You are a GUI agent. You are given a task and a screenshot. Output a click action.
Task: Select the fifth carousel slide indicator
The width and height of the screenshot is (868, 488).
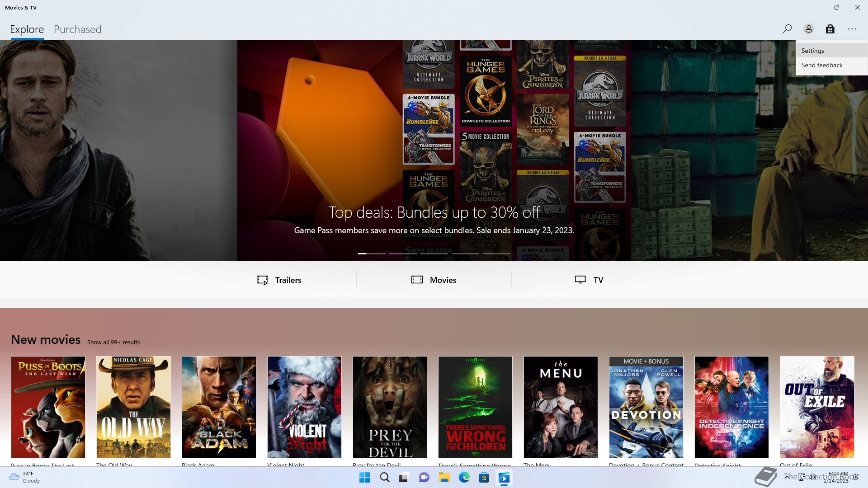[x=496, y=253]
